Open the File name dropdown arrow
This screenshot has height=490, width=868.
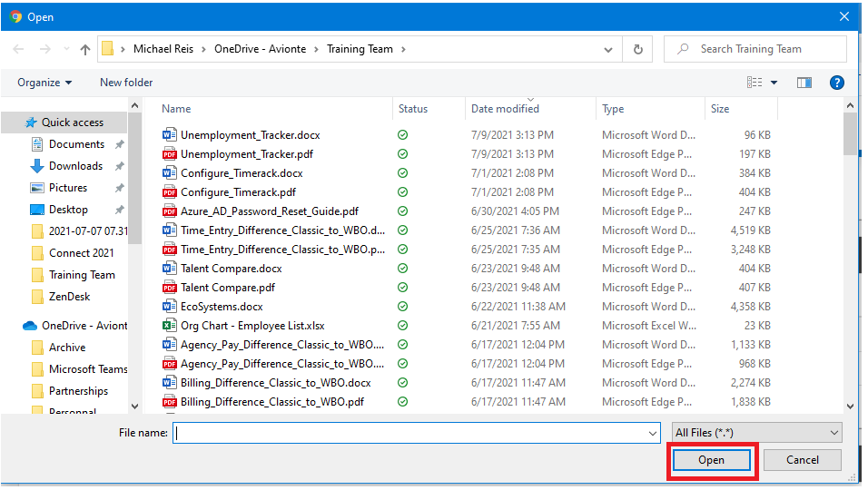pyautogui.click(x=653, y=433)
